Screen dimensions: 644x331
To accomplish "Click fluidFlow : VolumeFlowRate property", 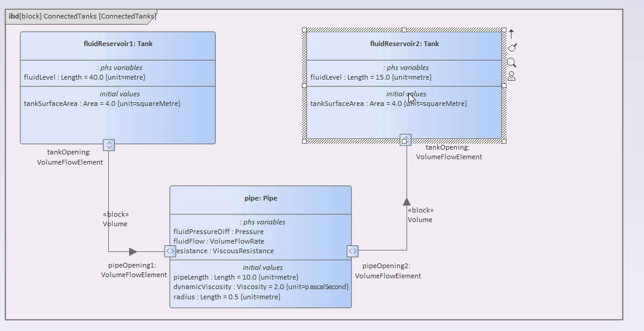I will click(x=219, y=241).
